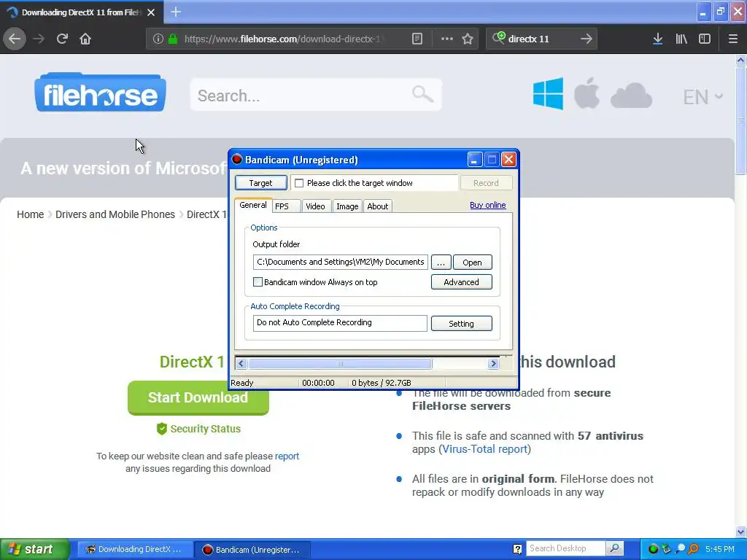Check the Please click the target window box
Image resolution: width=747 pixels, height=560 pixels.
tap(299, 183)
